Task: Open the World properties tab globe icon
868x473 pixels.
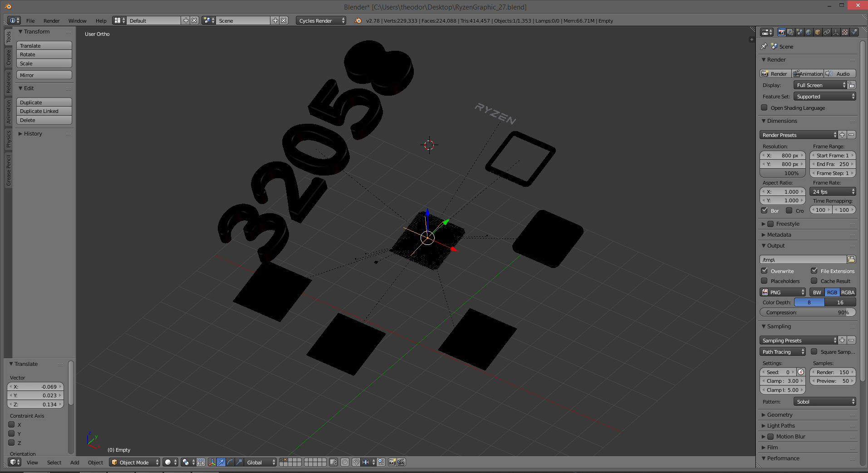Action: coord(809,32)
